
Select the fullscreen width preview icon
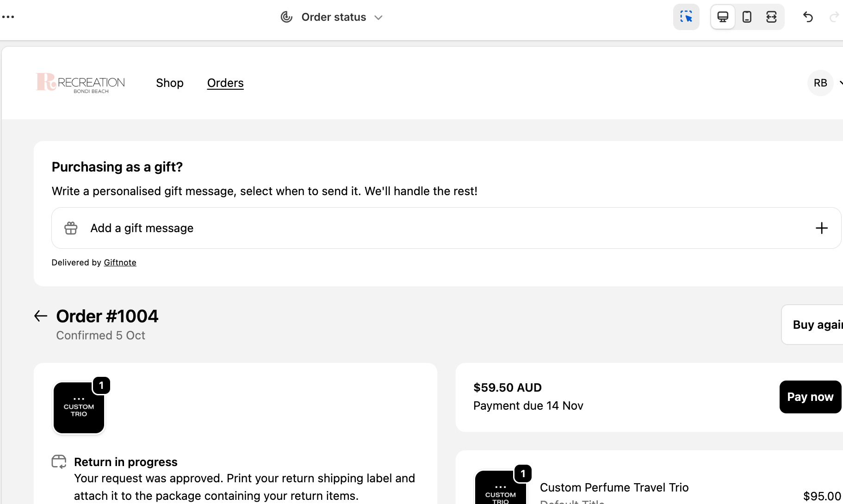(x=771, y=17)
